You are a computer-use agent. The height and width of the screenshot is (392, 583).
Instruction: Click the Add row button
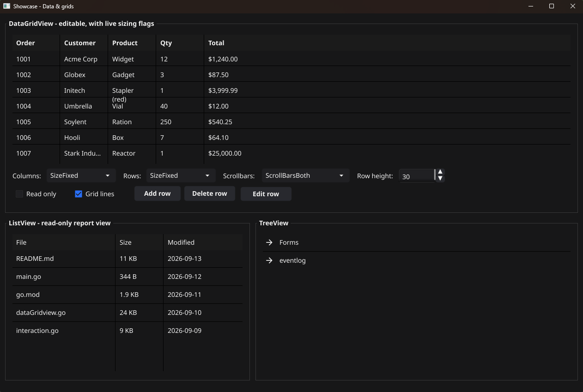pos(157,193)
